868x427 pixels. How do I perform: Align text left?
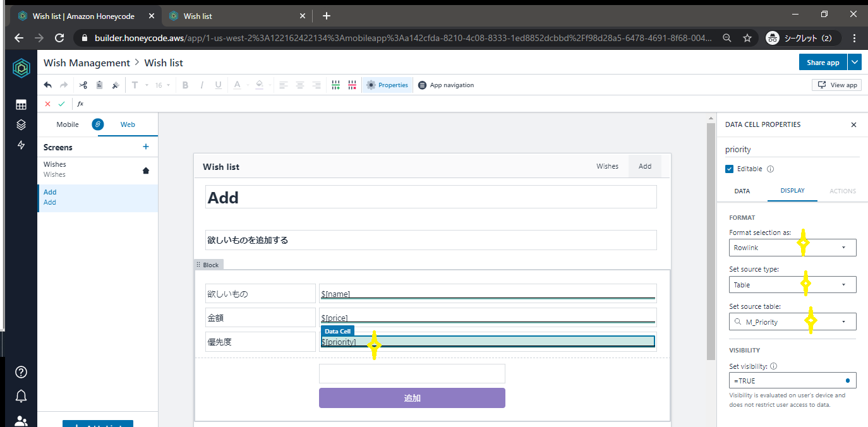(283, 85)
